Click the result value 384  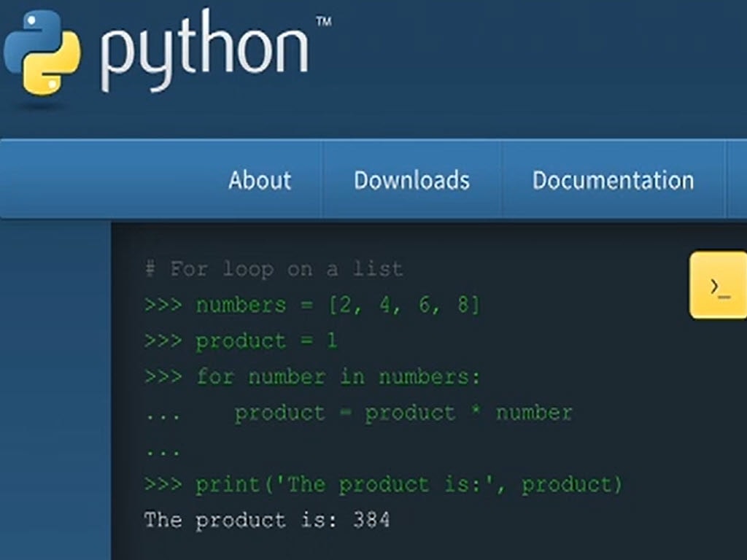click(371, 520)
